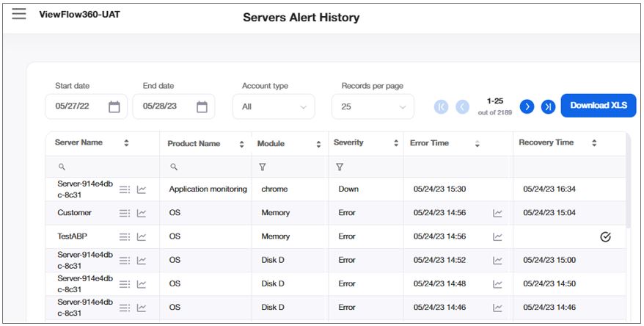Open the End date calendar picker
This screenshot has height=326, width=644.
pyautogui.click(x=202, y=106)
